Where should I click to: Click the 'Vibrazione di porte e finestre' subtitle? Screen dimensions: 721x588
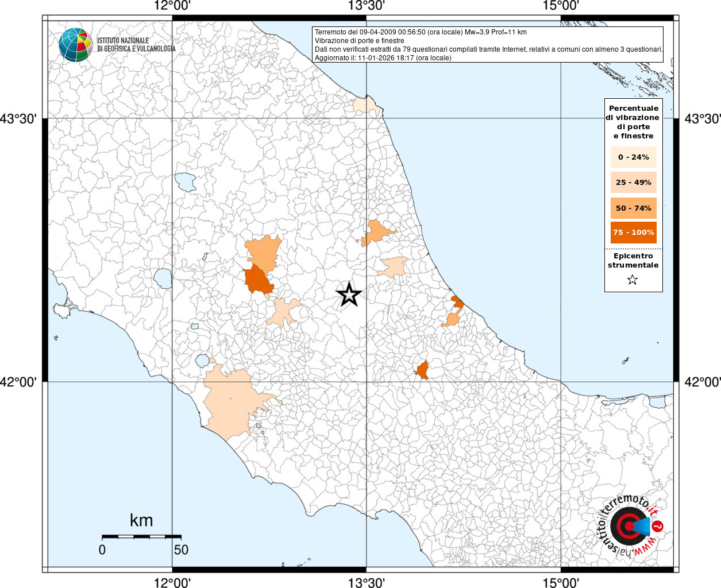tap(359, 41)
